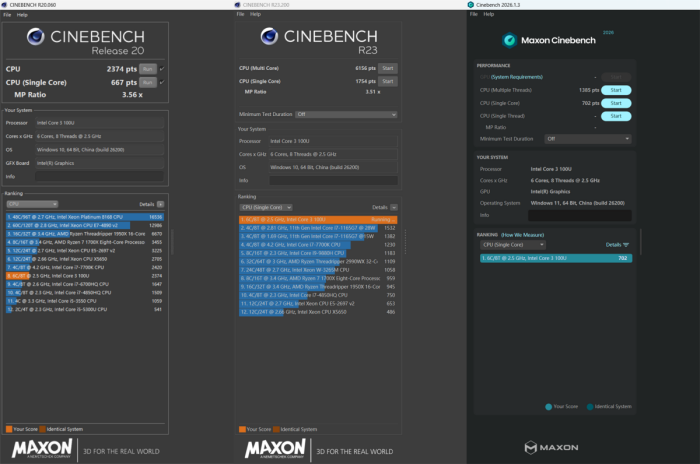The width and height of the screenshot is (700, 464).
Task: Click the R23 Cores x GHz field
Action: click(x=333, y=154)
